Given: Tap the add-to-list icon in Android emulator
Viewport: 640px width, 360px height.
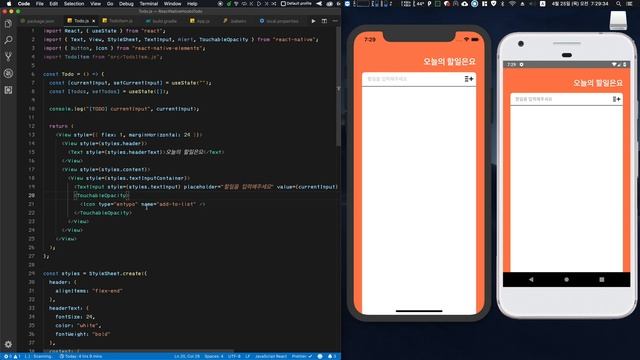Looking at the screenshot, I should pyautogui.click(x=616, y=99).
